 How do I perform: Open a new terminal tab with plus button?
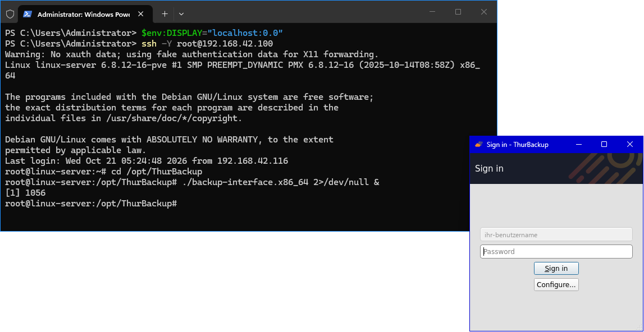[165, 14]
